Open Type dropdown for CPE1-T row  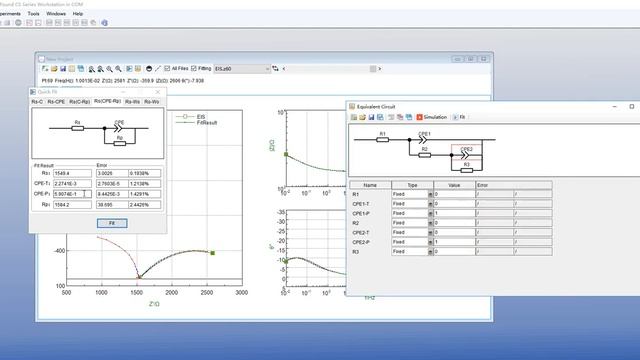pos(430,204)
